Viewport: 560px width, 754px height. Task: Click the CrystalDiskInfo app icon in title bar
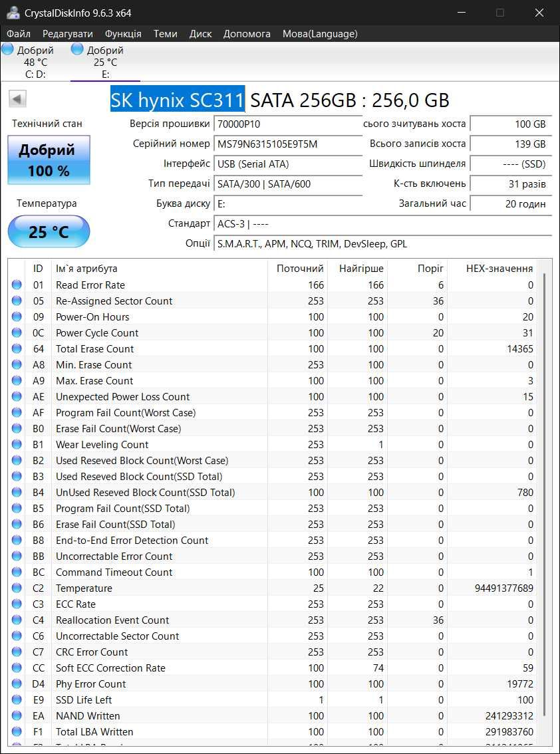click(13, 13)
